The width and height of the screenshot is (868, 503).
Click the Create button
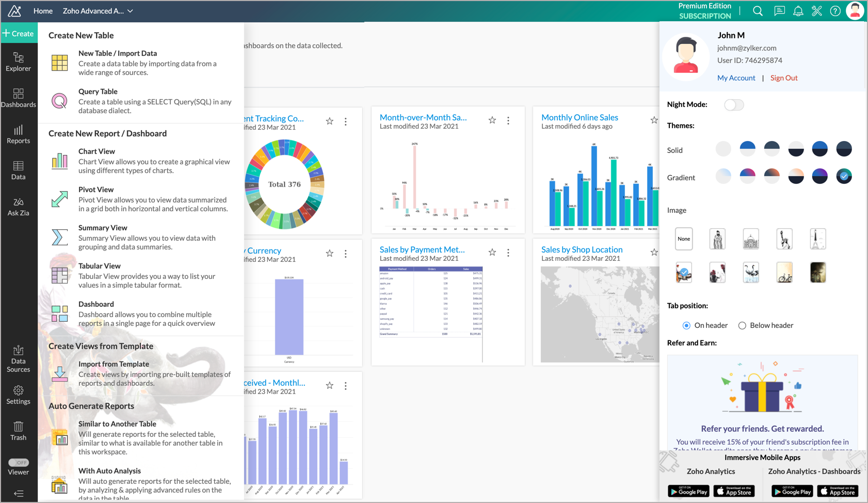(19, 34)
